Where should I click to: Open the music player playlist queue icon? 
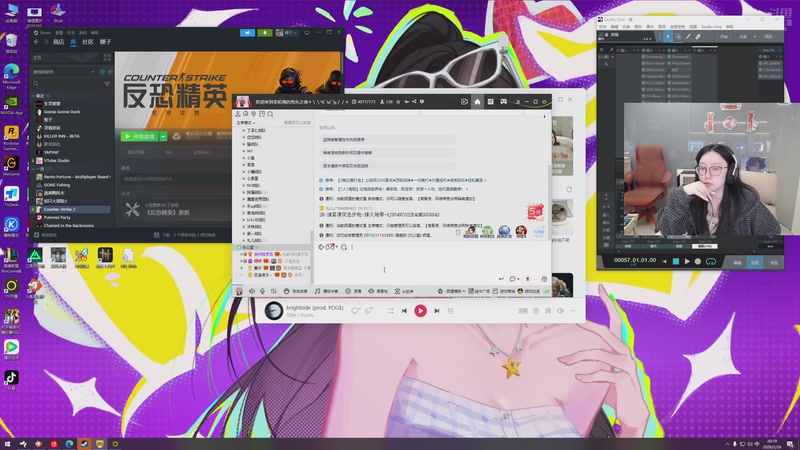click(451, 311)
